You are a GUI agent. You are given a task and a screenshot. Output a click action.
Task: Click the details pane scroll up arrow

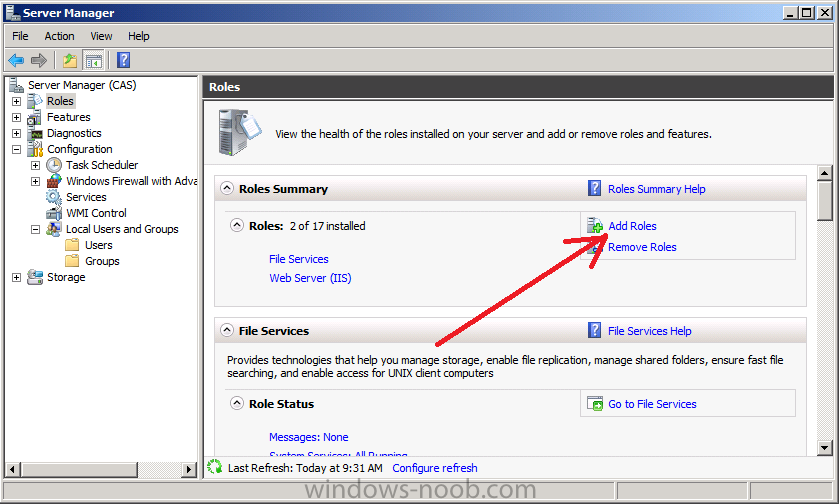coord(824,173)
